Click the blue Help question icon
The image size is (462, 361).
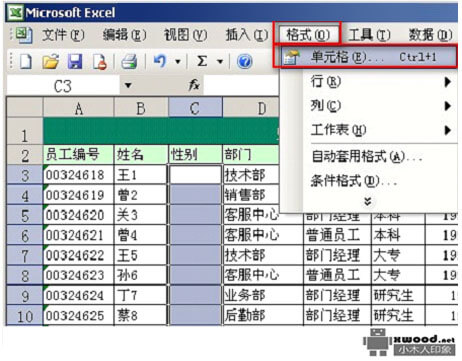(x=244, y=62)
